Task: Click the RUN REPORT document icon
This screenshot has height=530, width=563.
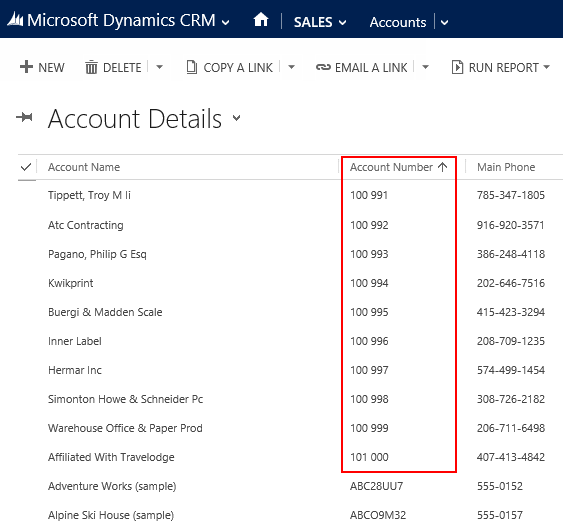Action: tap(457, 67)
